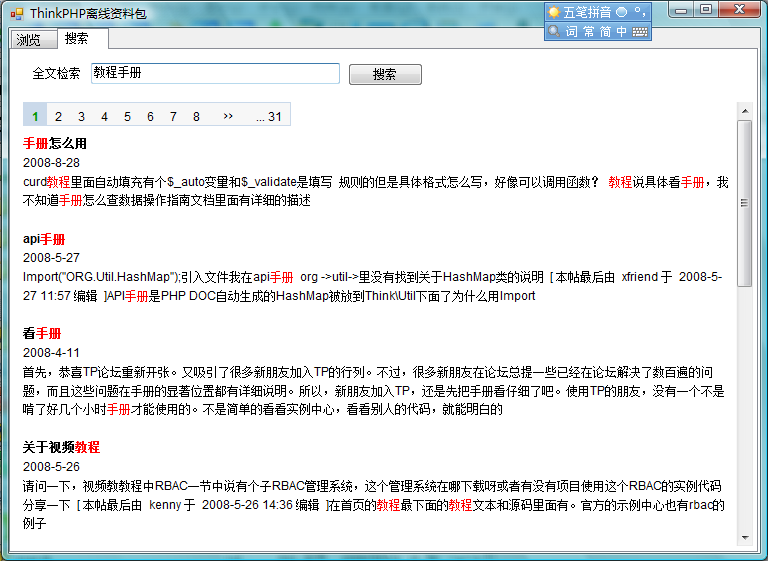The height and width of the screenshot is (561, 768).
Task: Go to results page 7
Action: point(173,117)
